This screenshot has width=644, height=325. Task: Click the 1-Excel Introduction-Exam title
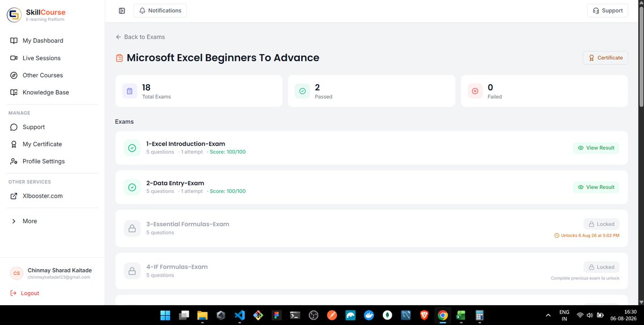186,144
